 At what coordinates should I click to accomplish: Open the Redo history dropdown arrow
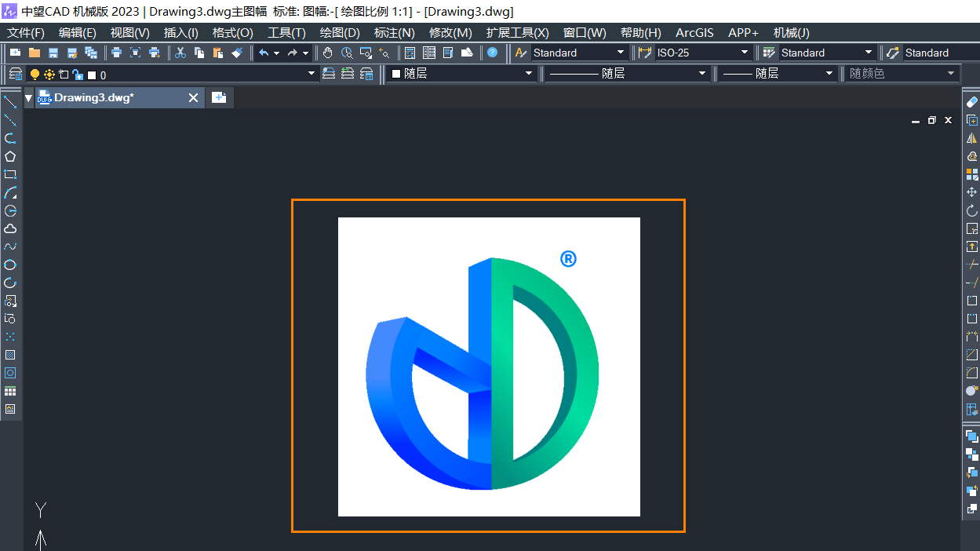(304, 53)
